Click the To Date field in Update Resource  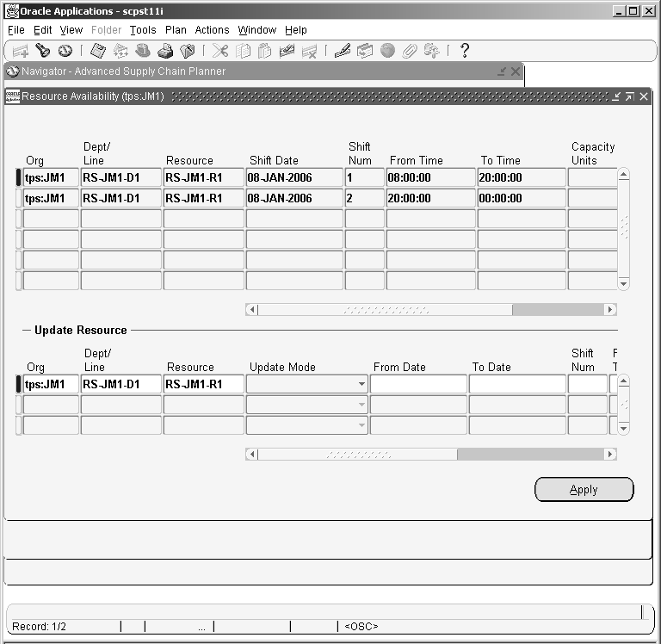(517, 384)
